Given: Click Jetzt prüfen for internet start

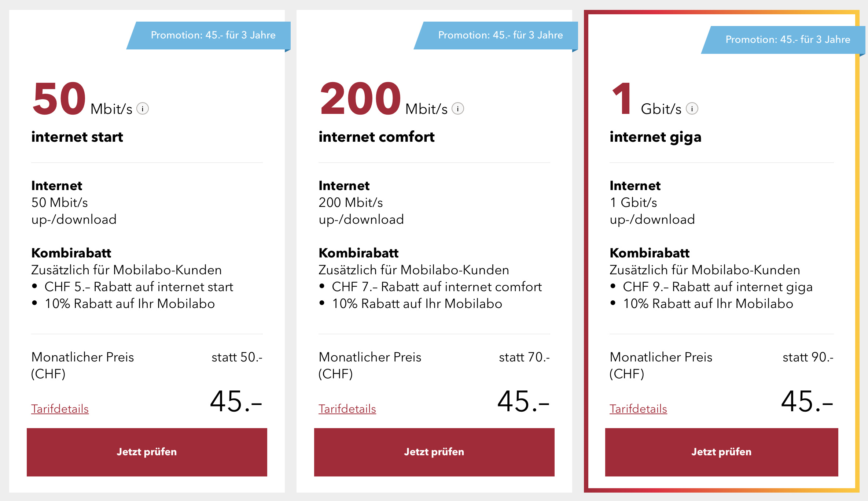Looking at the screenshot, I should 147,452.
